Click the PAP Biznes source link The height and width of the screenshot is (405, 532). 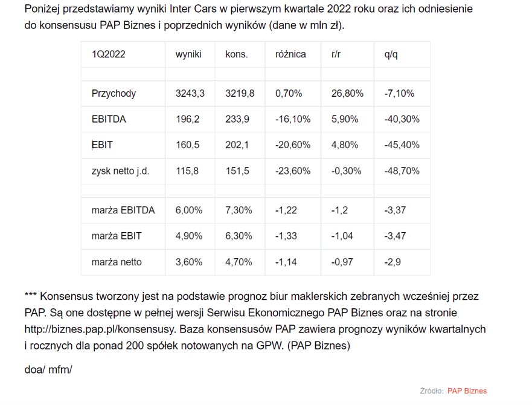pyautogui.click(x=467, y=390)
